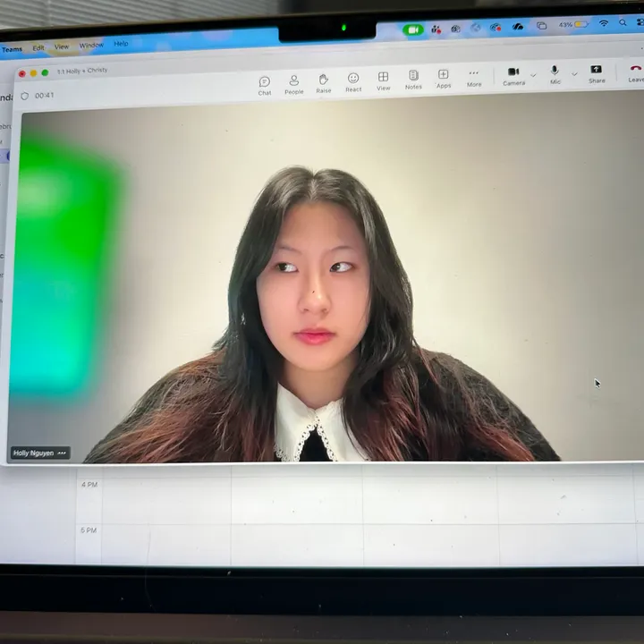Toggle the Camera on or off
644x644 pixels.
point(513,75)
